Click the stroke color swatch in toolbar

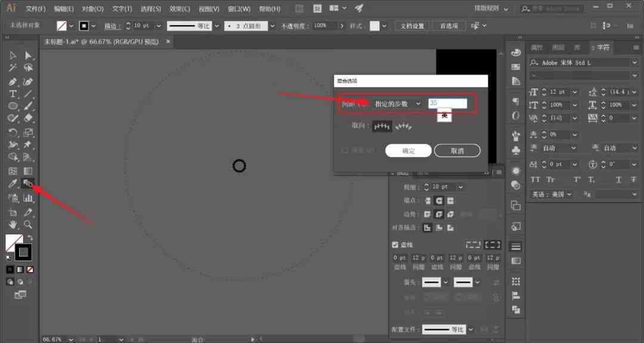(23, 252)
